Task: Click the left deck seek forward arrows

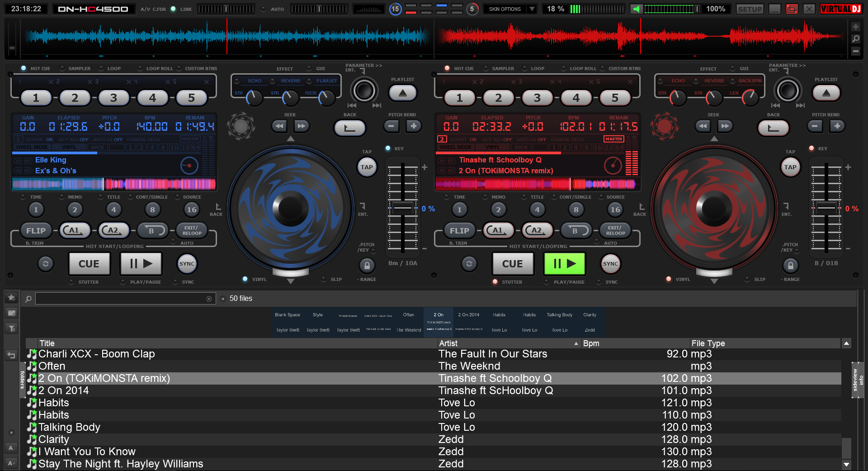Action: [302, 126]
